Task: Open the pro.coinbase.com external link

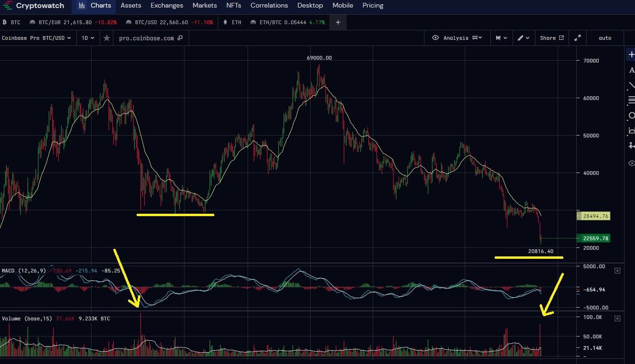Action: [x=151, y=38]
